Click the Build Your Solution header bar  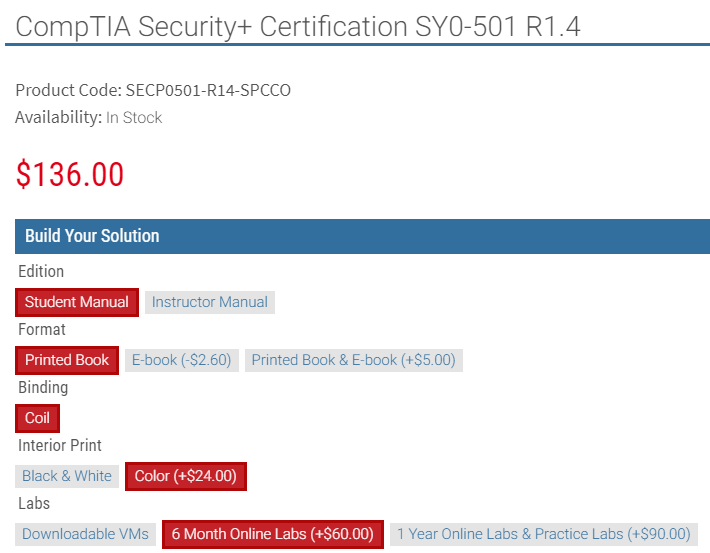pyautogui.click(x=362, y=236)
